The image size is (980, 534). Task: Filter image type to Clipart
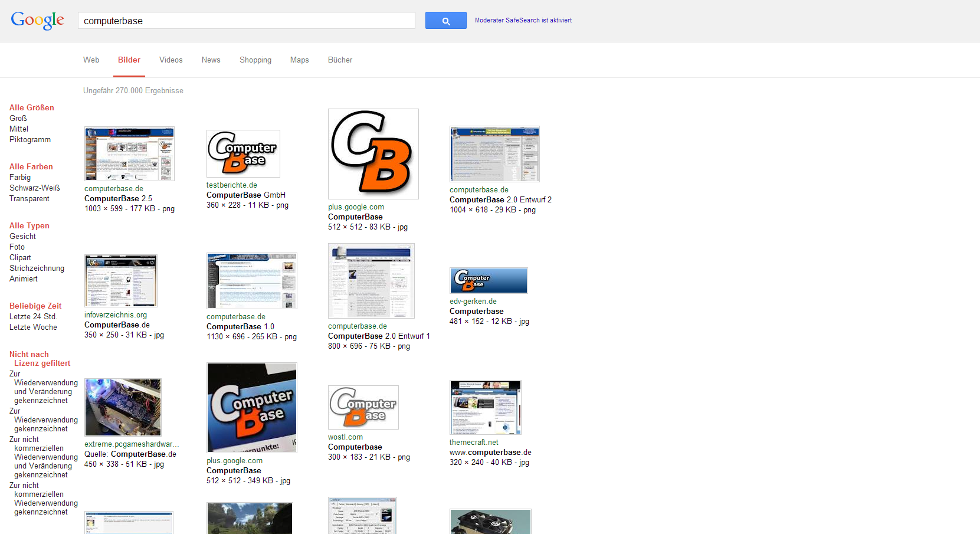[x=20, y=257]
